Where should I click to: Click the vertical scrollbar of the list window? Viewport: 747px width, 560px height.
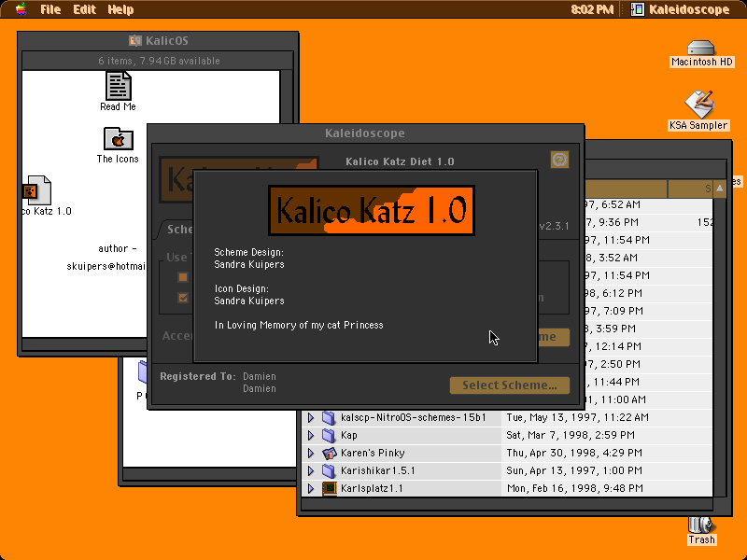(x=719, y=347)
